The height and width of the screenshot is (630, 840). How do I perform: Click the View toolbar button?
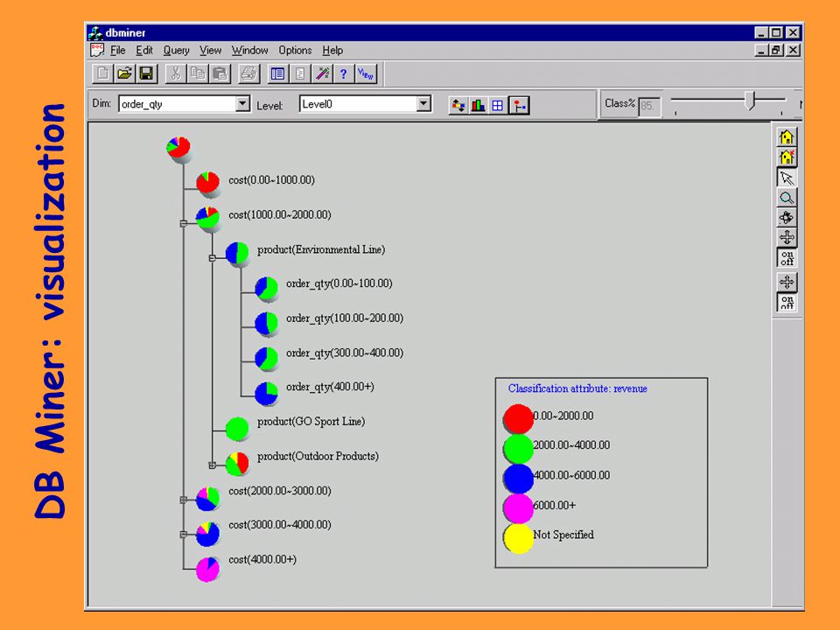point(366,73)
